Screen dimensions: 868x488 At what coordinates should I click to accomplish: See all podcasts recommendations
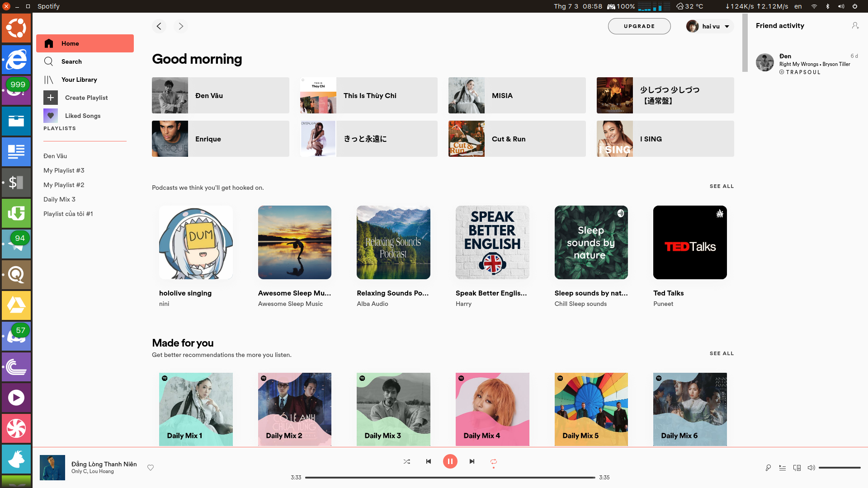[722, 186]
